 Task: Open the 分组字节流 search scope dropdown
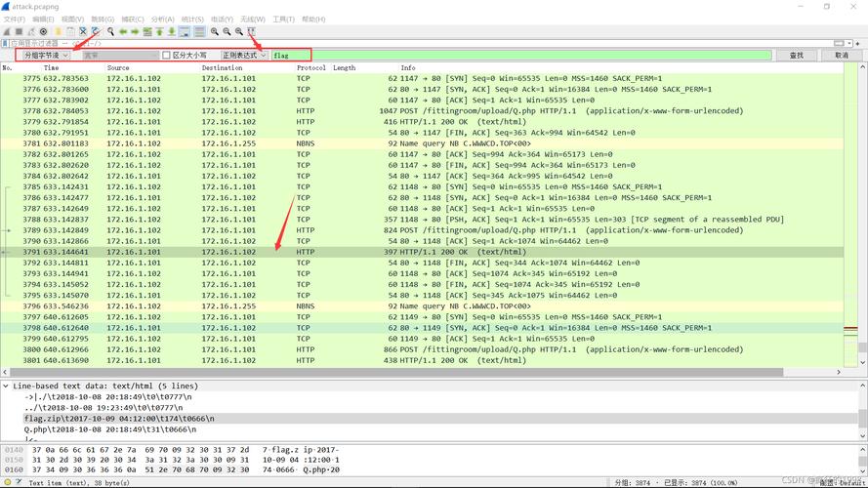(x=44, y=56)
